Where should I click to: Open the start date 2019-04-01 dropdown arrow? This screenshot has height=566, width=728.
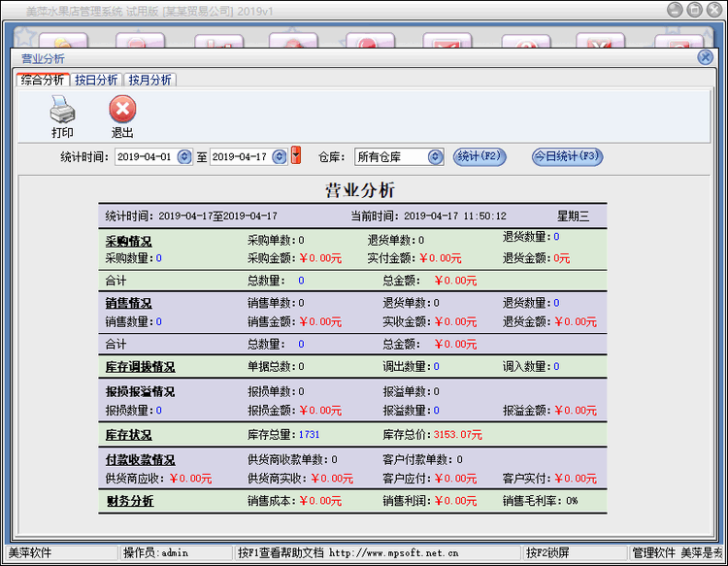(184, 157)
